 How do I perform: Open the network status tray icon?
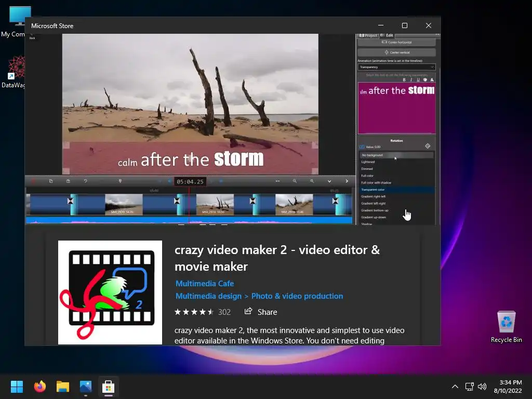coord(470,387)
